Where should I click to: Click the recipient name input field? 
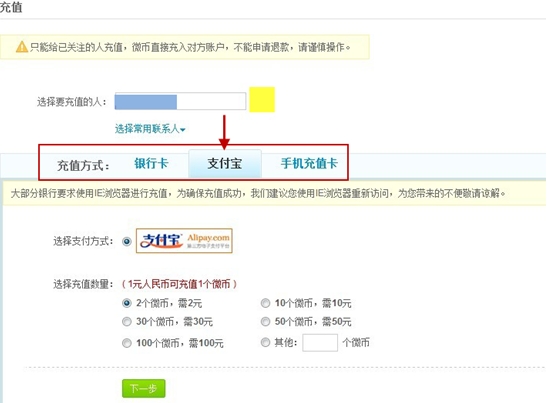pos(180,101)
